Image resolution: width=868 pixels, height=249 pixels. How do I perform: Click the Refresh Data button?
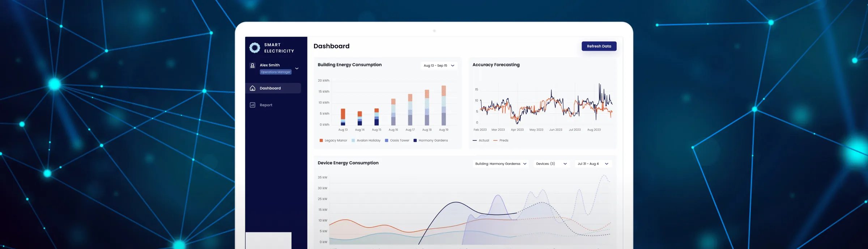click(x=599, y=46)
